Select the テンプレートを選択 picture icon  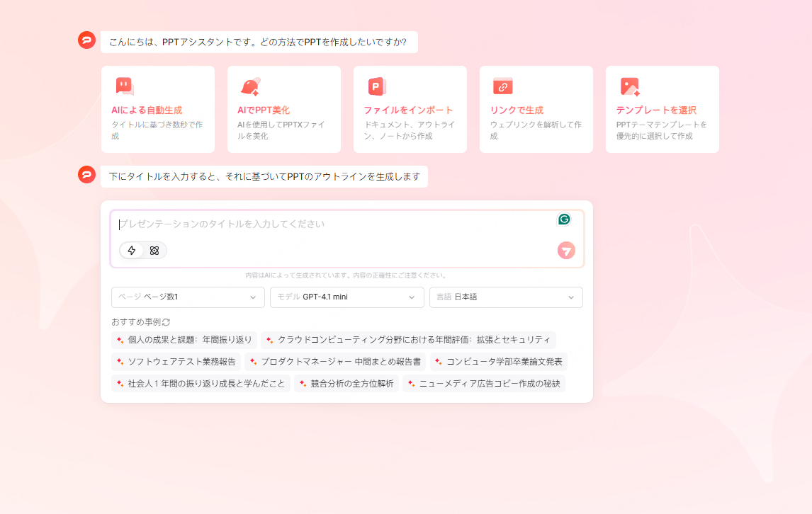tap(628, 85)
